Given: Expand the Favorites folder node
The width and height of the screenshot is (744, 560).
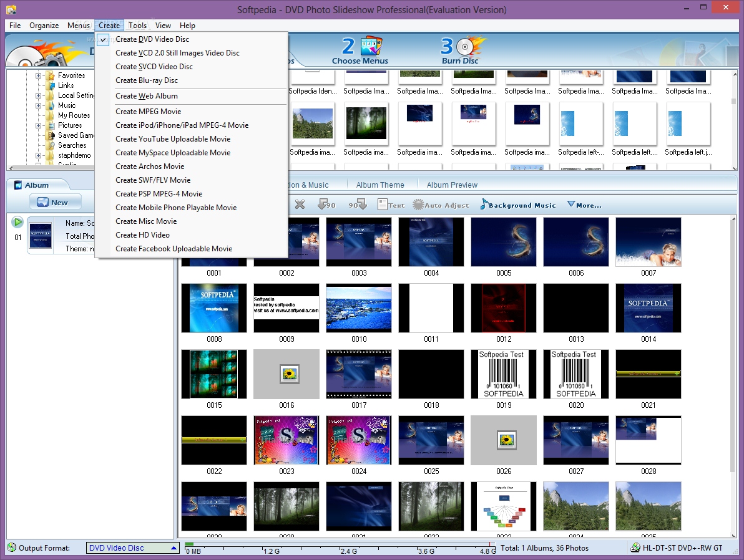Looking at the screenshot, I should coord(38,75).
